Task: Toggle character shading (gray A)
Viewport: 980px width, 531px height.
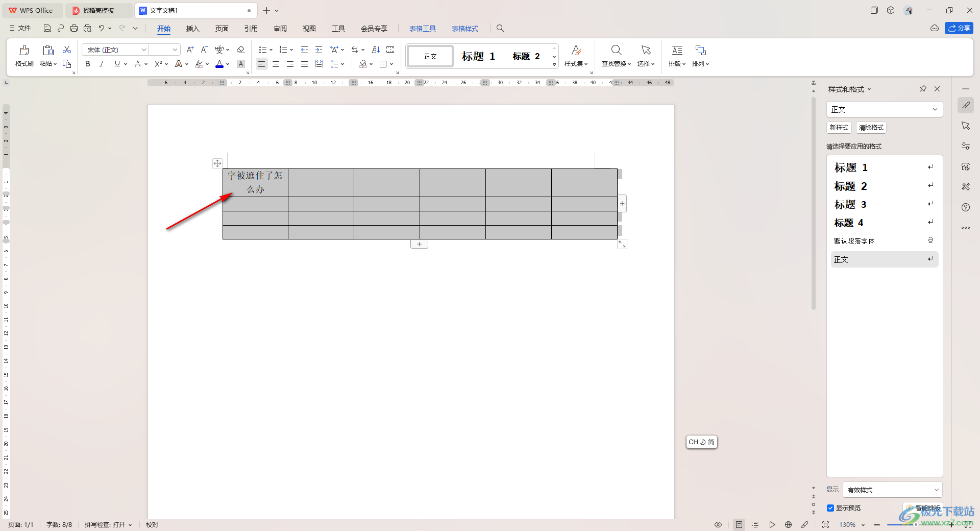Action: tap(241, 64)
